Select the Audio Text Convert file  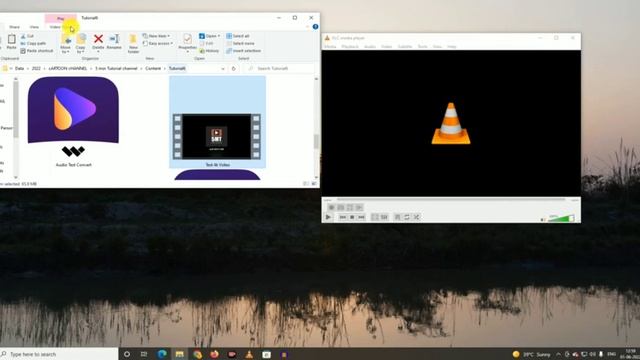[x=73, y=122]
